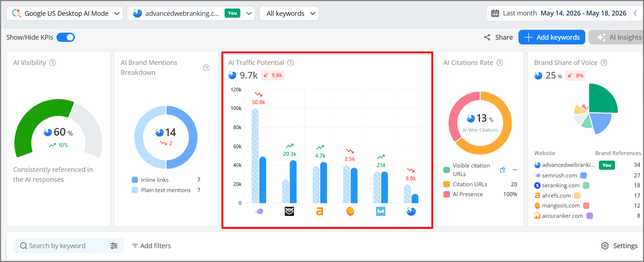Screen dimensions: 644x262
Task: Open the advancedwebranking.com project dropdown
Action: click(x=191, y=13)
